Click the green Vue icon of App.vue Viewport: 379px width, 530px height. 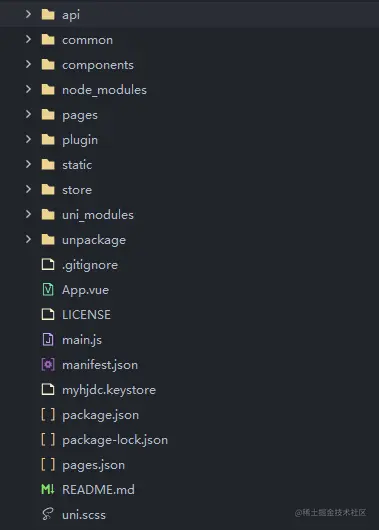[x=48, y=290]
